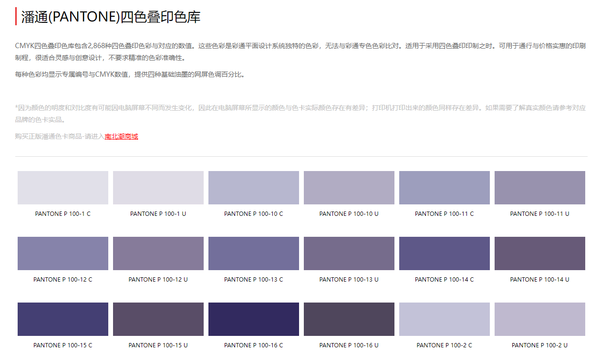The image size is (590, 364).
Task: Open the PANTONE P 100-13 U label link
Action: click(x=349, y=280)
